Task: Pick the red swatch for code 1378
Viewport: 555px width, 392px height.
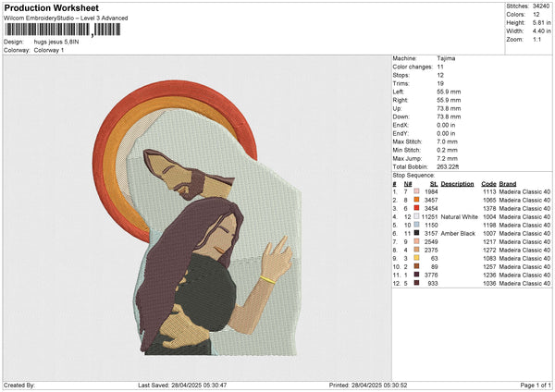Action: pyautogui.click(x=416, y=208)
